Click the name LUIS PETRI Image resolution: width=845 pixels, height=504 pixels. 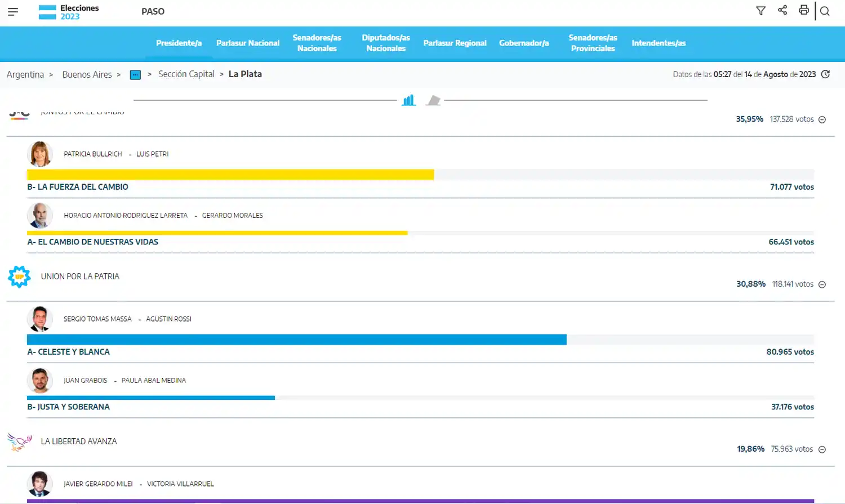point(153,154)
